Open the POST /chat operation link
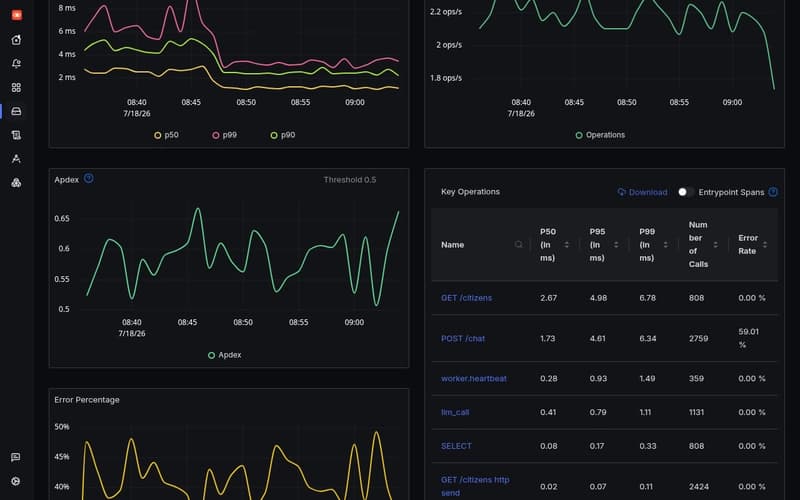800x500 pixels. click(463, 339)
